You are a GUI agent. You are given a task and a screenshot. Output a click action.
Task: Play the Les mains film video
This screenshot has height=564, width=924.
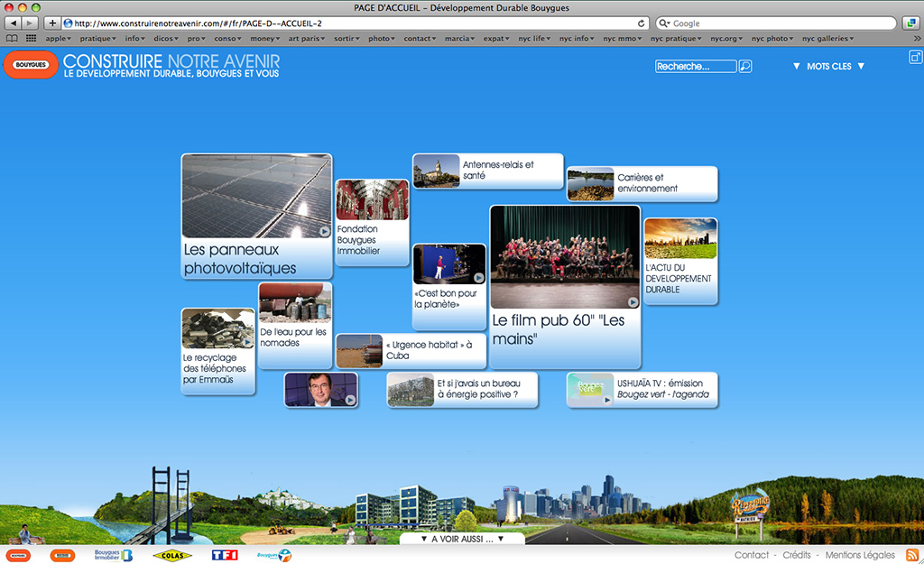633,301
